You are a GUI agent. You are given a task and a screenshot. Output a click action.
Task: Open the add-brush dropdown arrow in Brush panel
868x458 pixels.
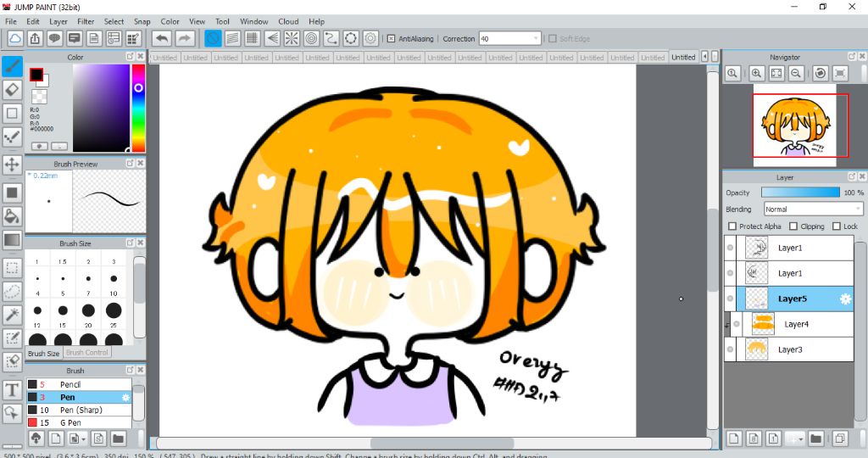[x=83, y=439]
